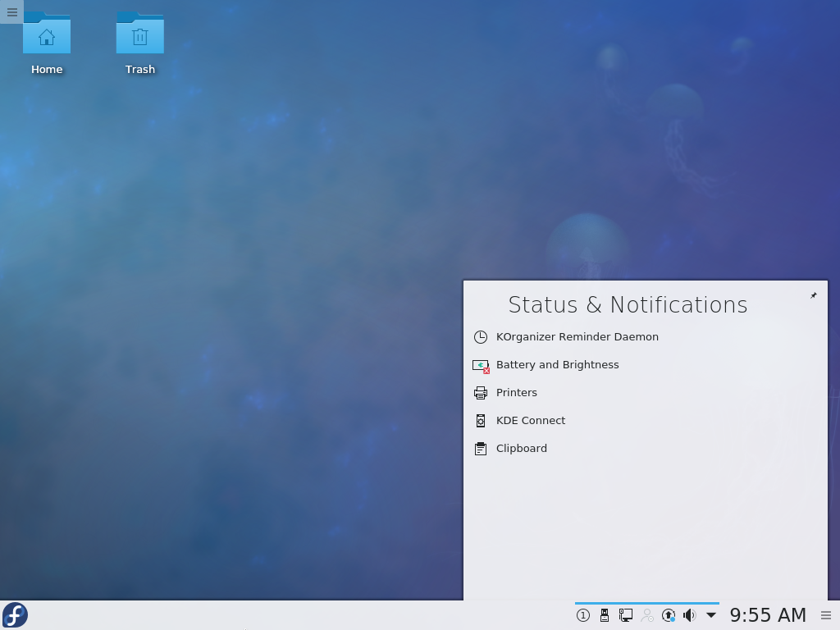Viewport: 840px width, 630px height.
Task: Click the KOrganizer Reminder Daemon clock icon
Action: point(481,337)
